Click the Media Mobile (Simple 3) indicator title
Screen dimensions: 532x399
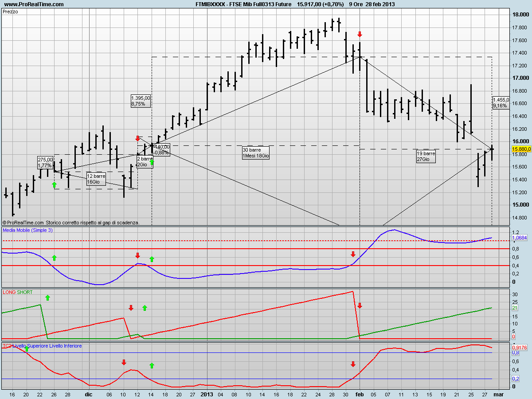click(27, 230)
